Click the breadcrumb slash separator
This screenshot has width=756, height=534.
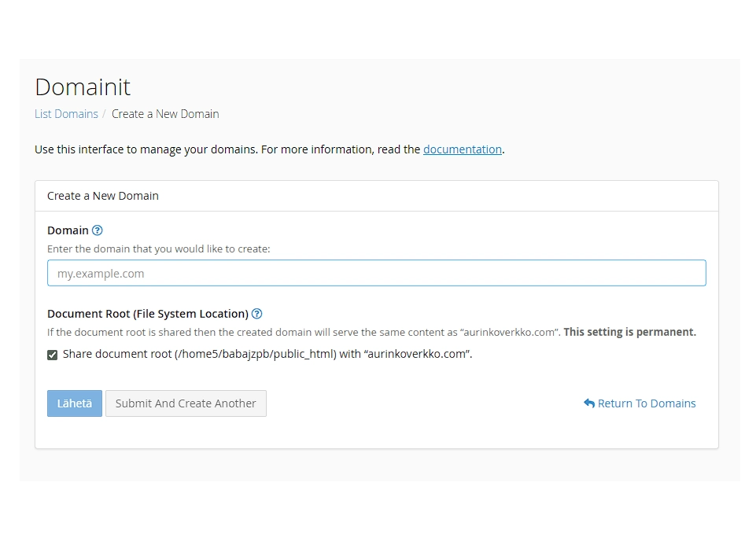click(105, 114)
